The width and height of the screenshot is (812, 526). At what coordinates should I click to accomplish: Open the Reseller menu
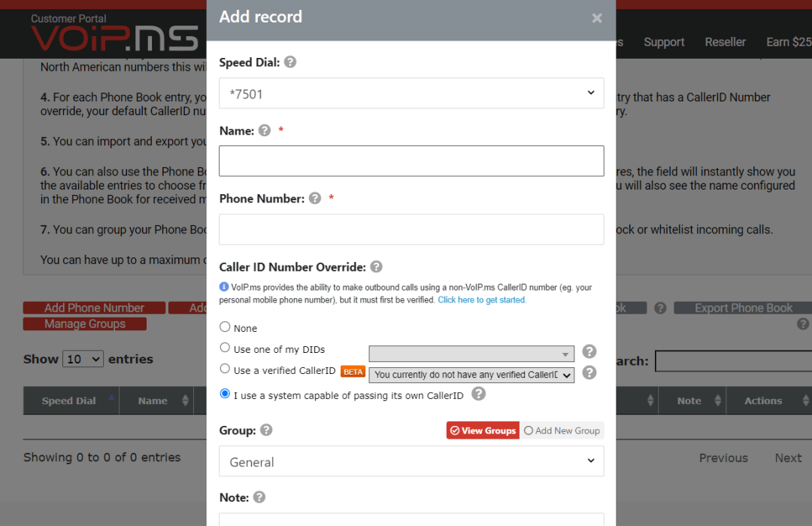coord(725,42)
